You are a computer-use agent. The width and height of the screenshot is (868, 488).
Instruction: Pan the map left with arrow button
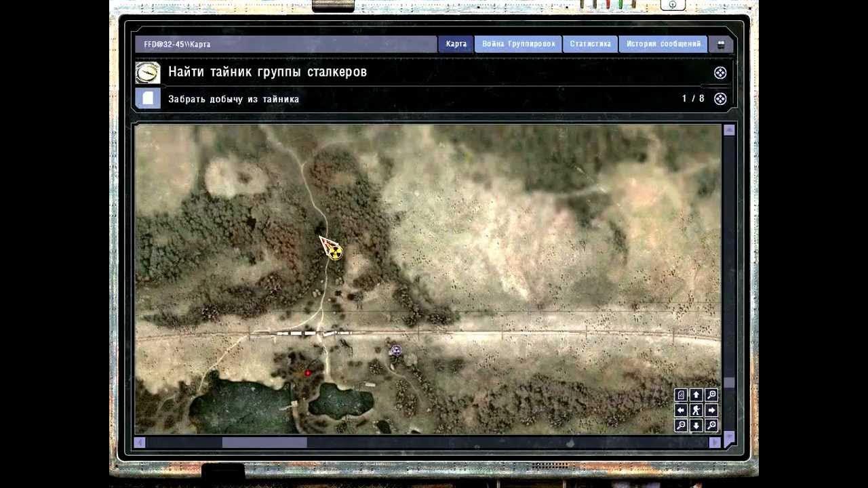[681, 410]
